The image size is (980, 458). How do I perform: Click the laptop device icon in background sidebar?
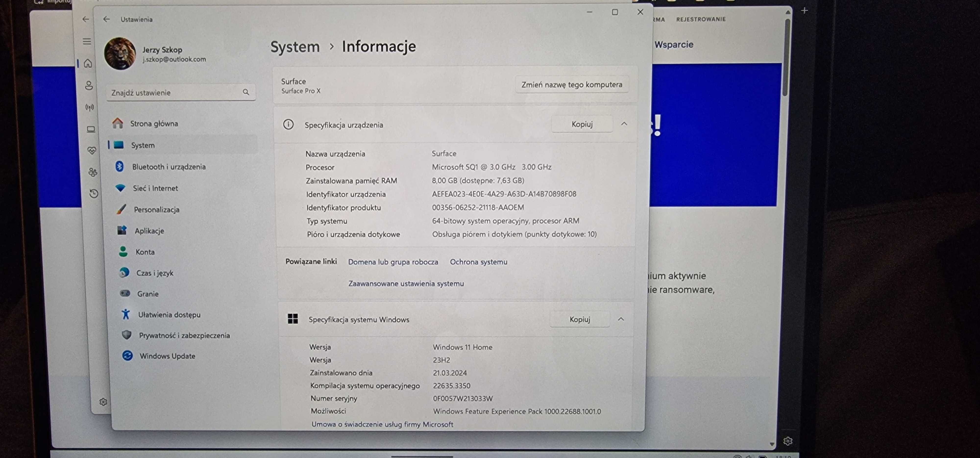[91, 129]
